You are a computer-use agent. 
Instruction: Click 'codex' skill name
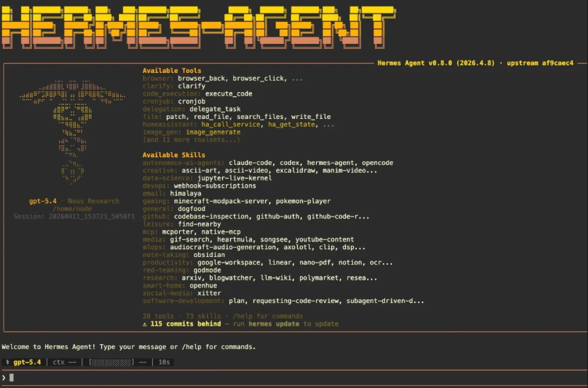[289, 163]
